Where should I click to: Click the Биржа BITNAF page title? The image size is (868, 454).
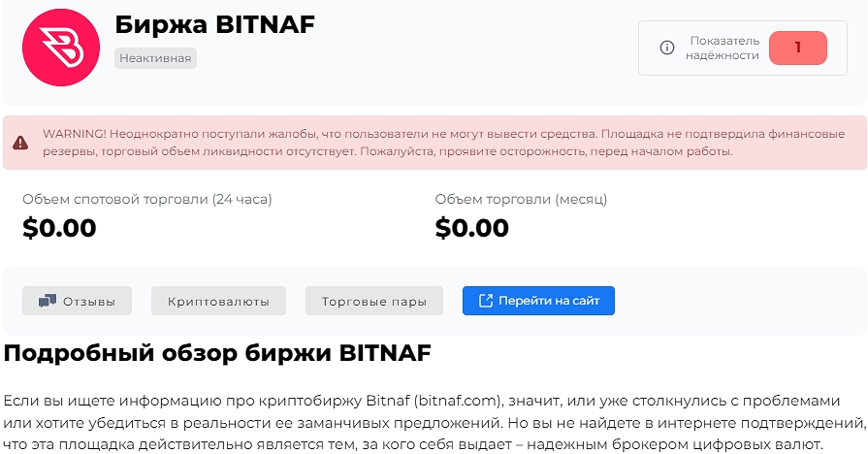coord(214,24)
